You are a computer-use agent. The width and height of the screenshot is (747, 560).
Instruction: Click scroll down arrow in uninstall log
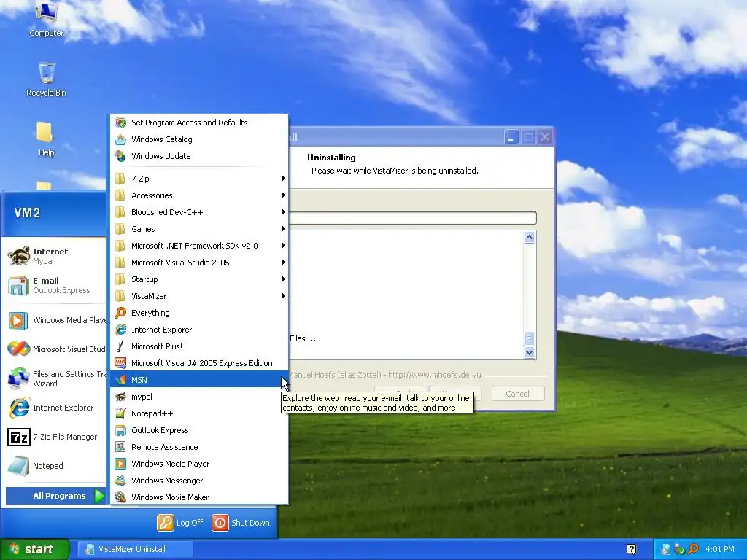coord(530,353)
